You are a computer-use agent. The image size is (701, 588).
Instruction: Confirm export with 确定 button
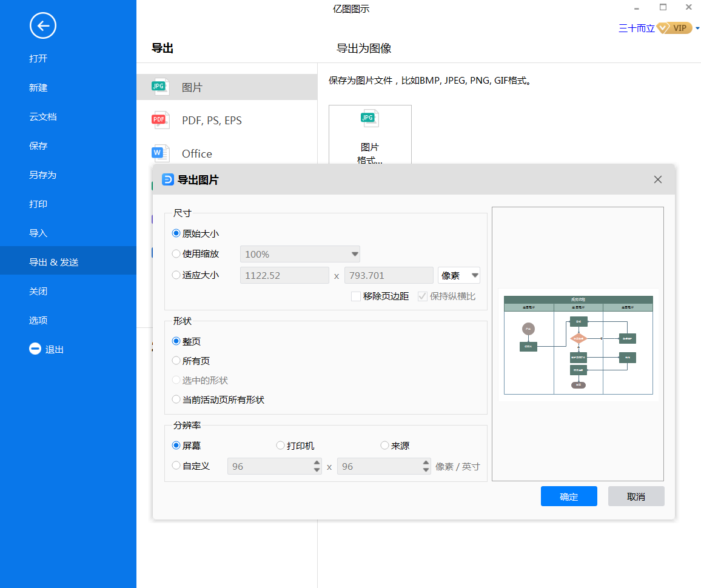(x=569, y=496)
